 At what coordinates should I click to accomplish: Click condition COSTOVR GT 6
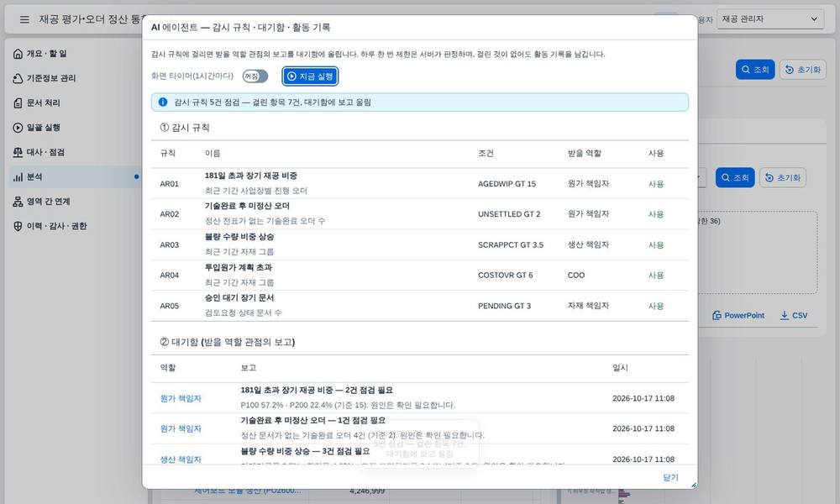(505, 276)
